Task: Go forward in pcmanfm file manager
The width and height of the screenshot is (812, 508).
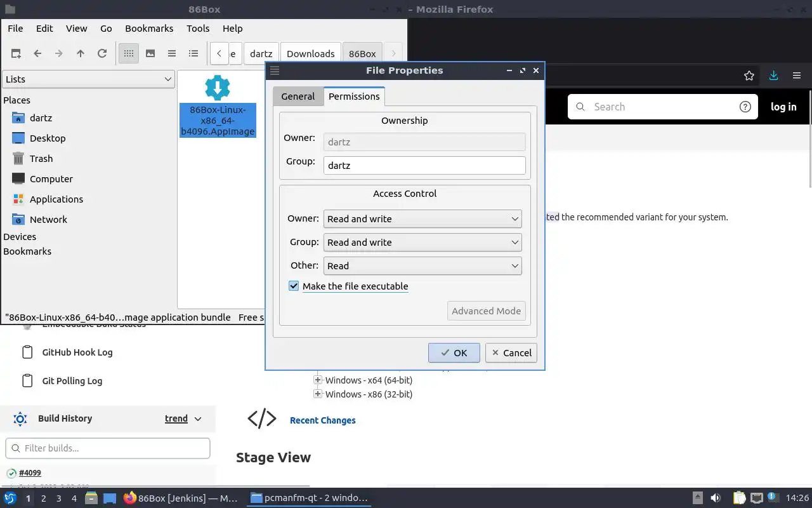Action: (x=59, y=53)
